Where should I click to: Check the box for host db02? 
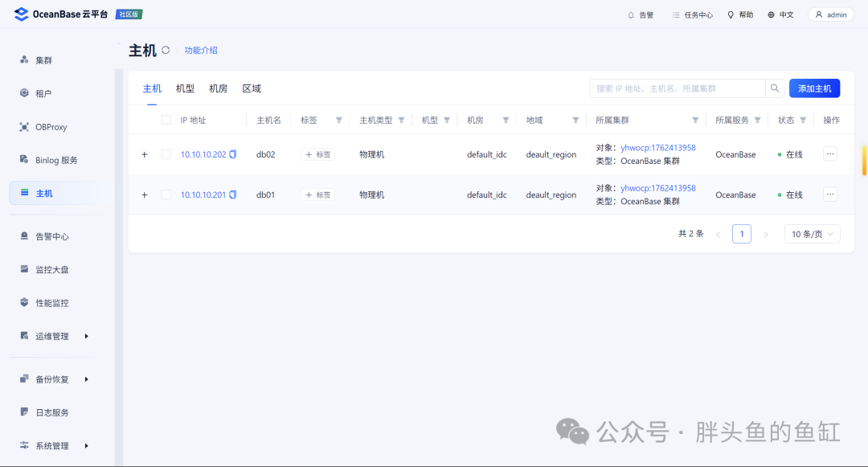click(x=166, y=154)
